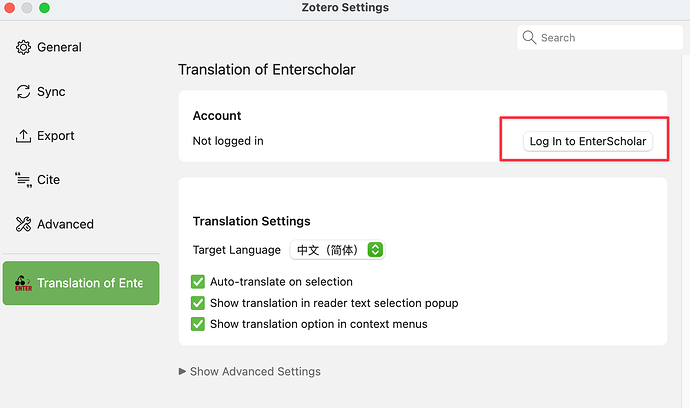Click the 'Not logged in' status text
Screen dimensions: 690x408
click(228, 141)
